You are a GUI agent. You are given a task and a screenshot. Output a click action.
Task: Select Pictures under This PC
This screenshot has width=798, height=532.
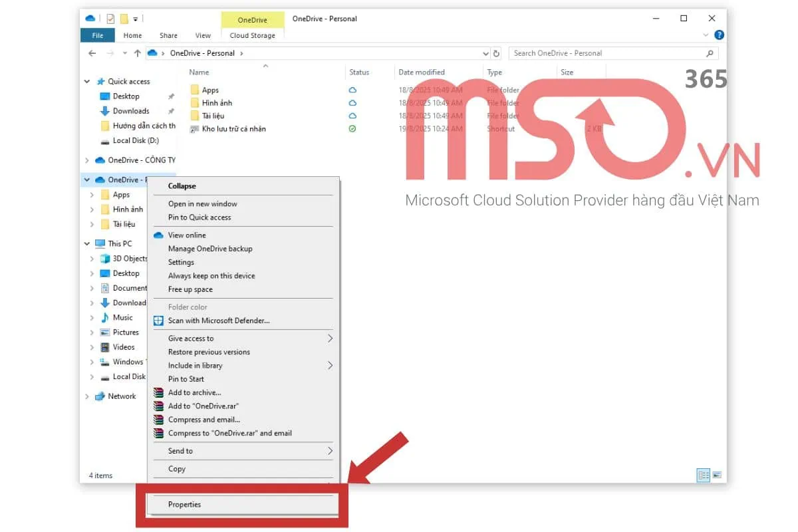[126, 332]
